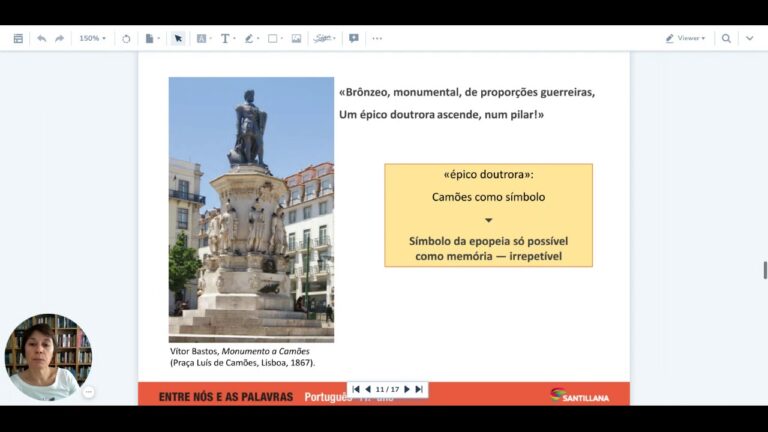Open the panel layout icon in toolbar
This screenshot has width=768, height=432.
(x=18, y=38)
